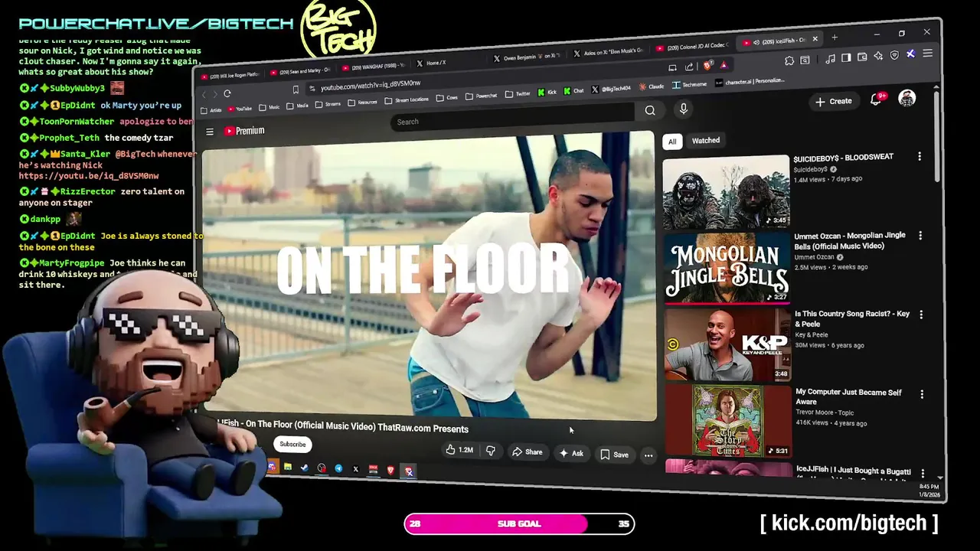Open the Kick bookmark in bookmarks bar
This screenshot has width=980, height=551.
tap(547, 92)
